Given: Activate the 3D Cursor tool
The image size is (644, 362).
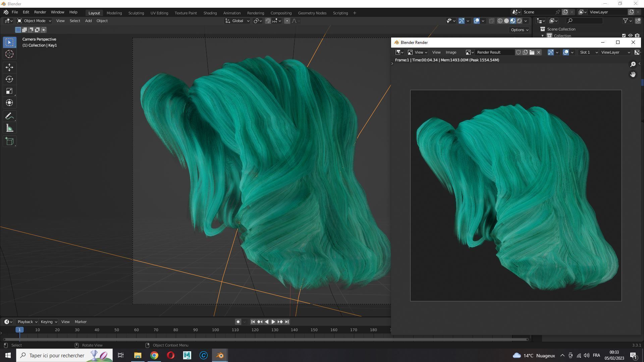Looking at the screenshot, I should point(9,54).
